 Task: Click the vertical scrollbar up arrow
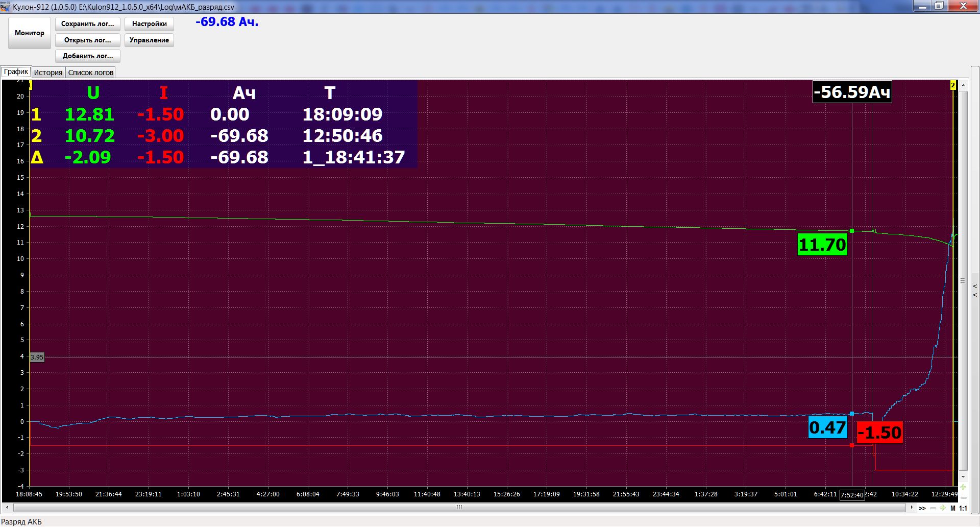(x=963, y=85)
